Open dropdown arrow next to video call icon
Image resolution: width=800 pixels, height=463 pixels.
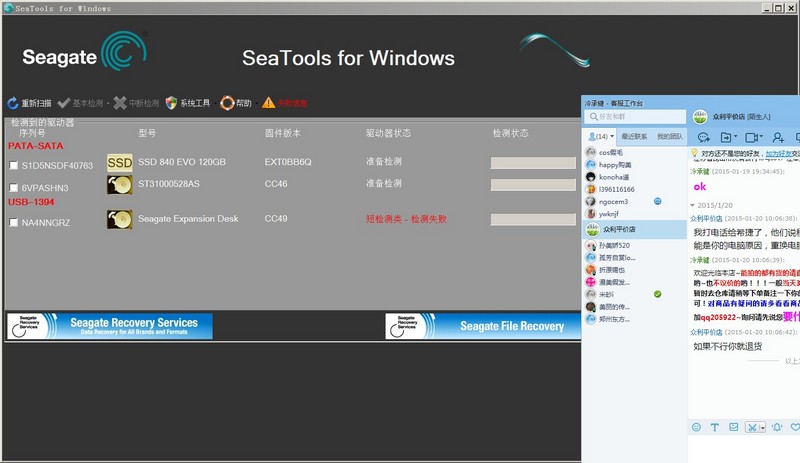[x=761, y=137]
